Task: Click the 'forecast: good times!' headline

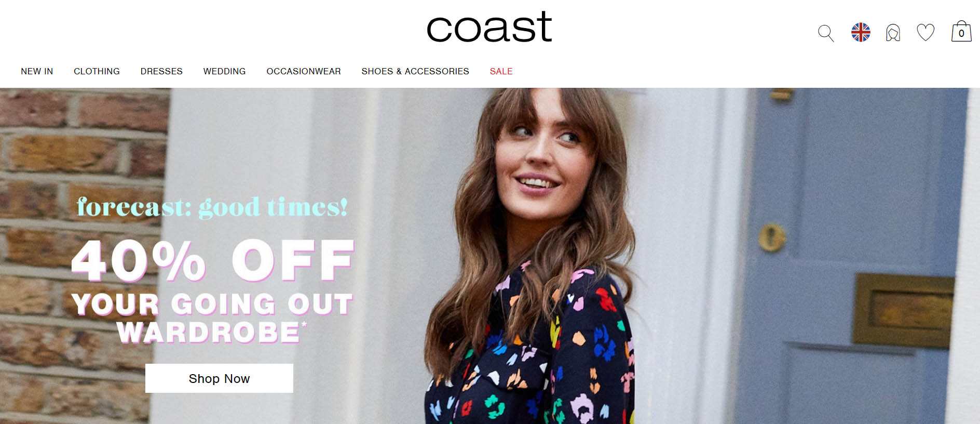Action: (212, 207)
